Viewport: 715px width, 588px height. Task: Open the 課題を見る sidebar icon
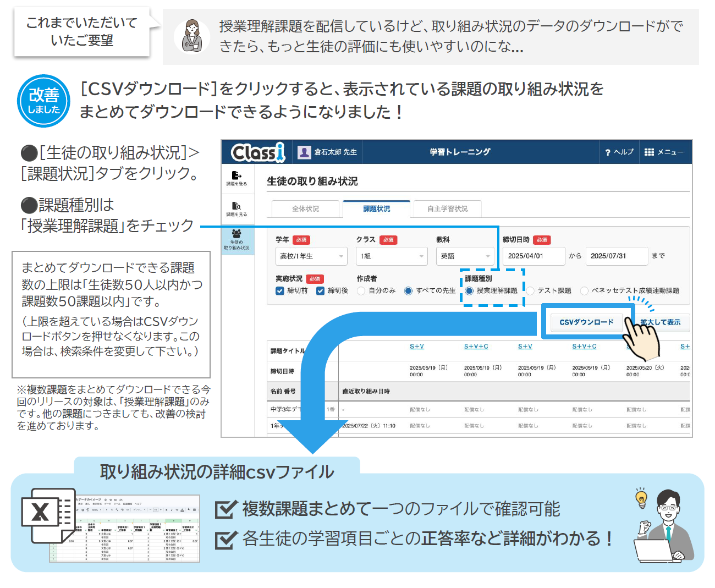tap(237, 206)
